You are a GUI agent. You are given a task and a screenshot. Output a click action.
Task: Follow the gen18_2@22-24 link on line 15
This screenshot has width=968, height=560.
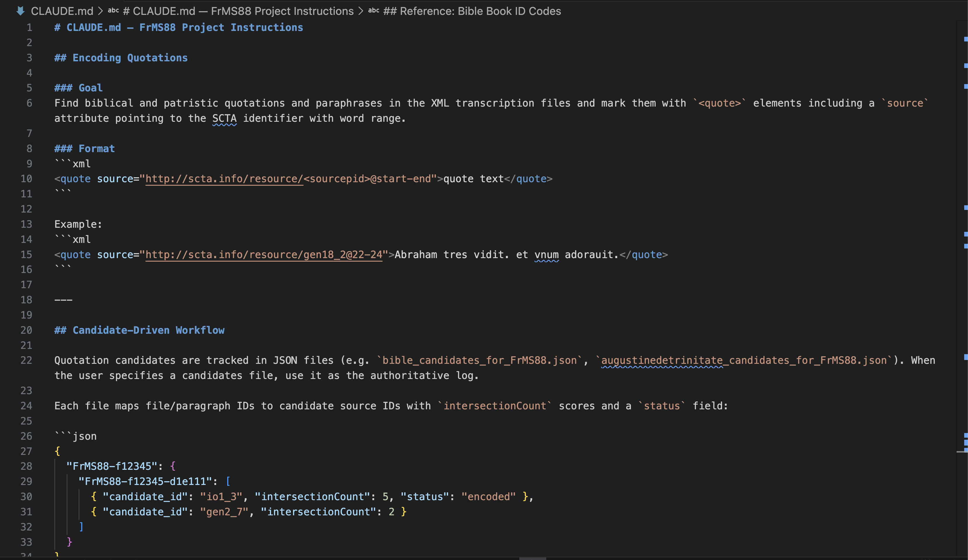tap(264, 255)
